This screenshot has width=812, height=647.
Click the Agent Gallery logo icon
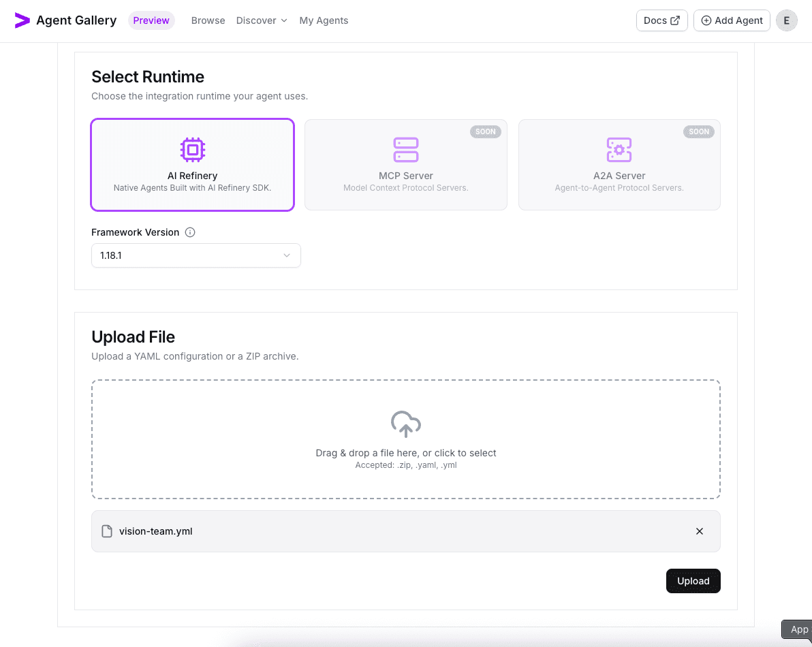tap(22, 20)
